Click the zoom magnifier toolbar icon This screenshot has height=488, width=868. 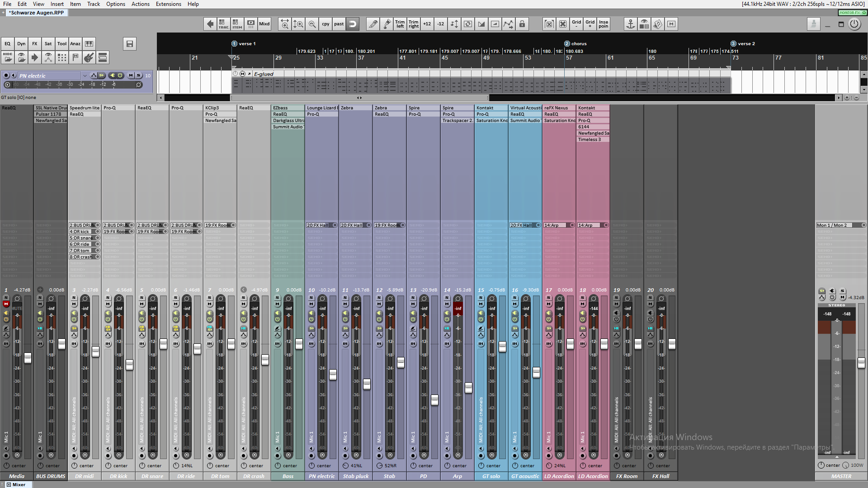pyautogui.click(x=312, y=24)
